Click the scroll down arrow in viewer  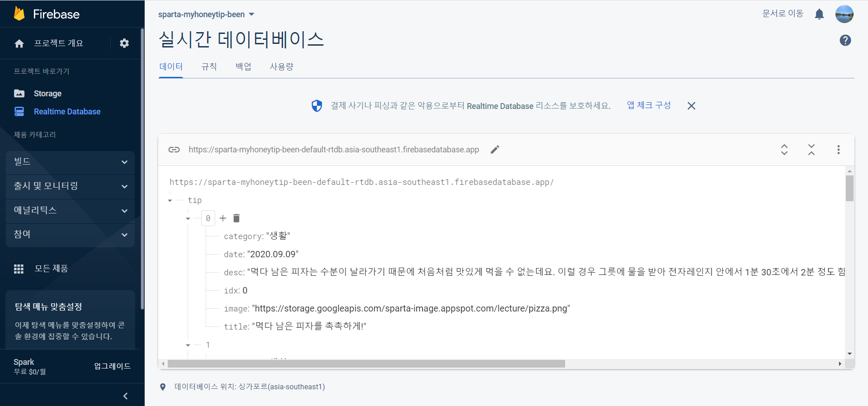coord(849,354)
